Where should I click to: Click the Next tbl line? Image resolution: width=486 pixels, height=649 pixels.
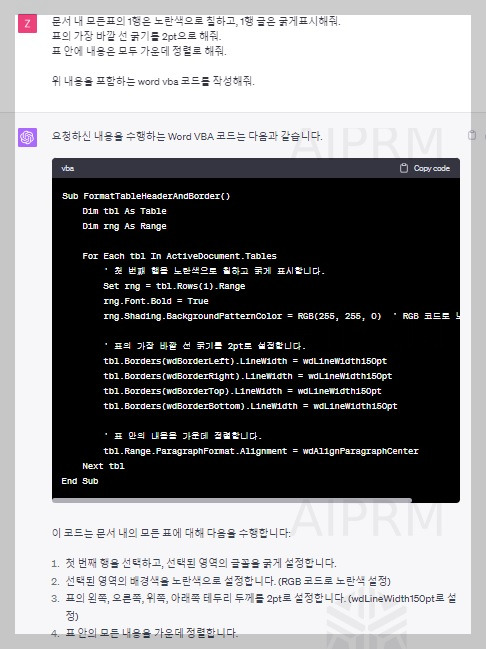103,466
